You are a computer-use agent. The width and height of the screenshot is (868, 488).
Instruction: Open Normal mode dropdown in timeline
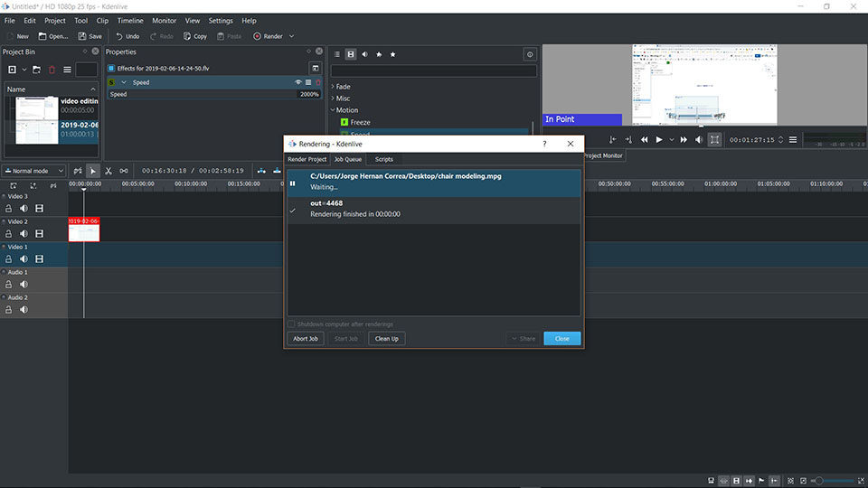33,171
